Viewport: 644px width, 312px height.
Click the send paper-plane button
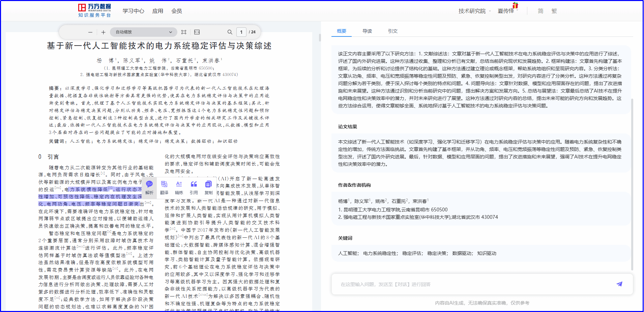pyautogui.click(x=619, y=284)
